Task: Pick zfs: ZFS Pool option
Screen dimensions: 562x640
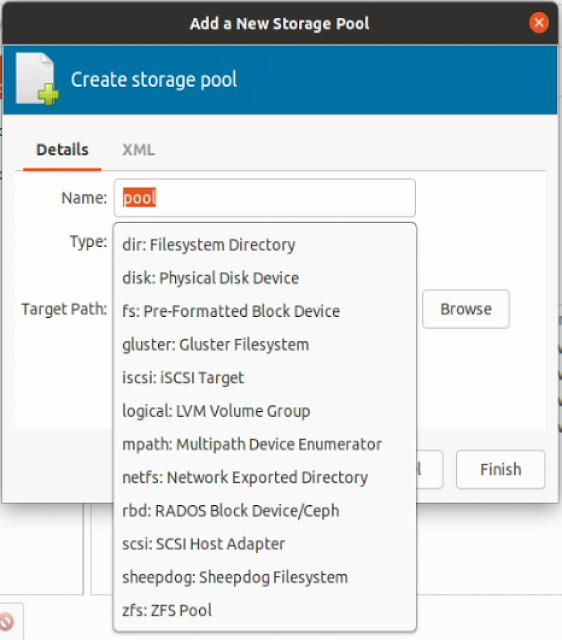Action: coord(264,611)
